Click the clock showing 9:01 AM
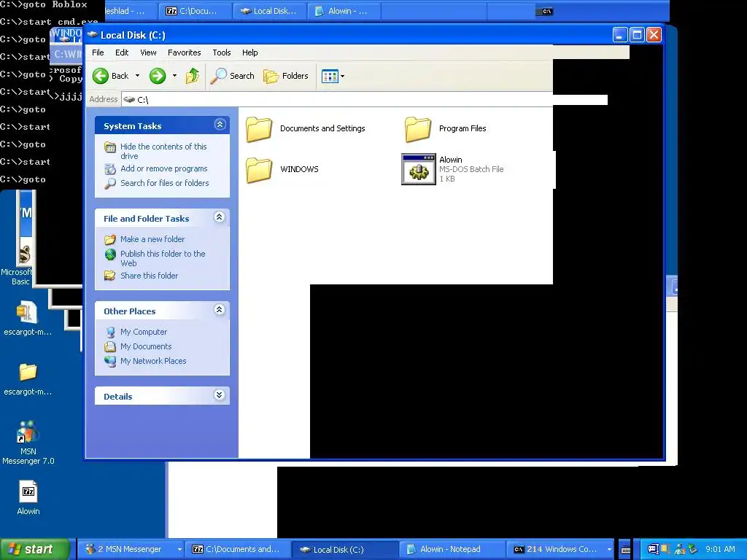 pos(720,549)
